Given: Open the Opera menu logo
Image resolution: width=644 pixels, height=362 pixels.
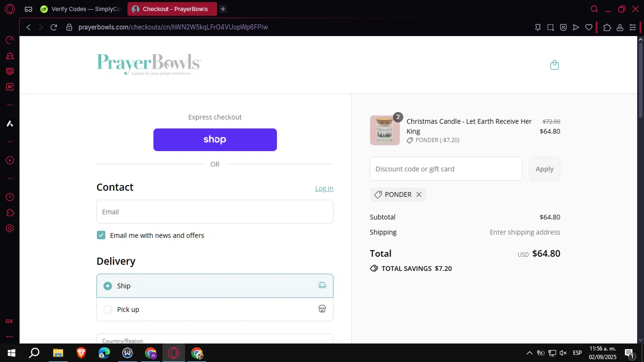Looking at the screenshot, I should click(10, 9).
